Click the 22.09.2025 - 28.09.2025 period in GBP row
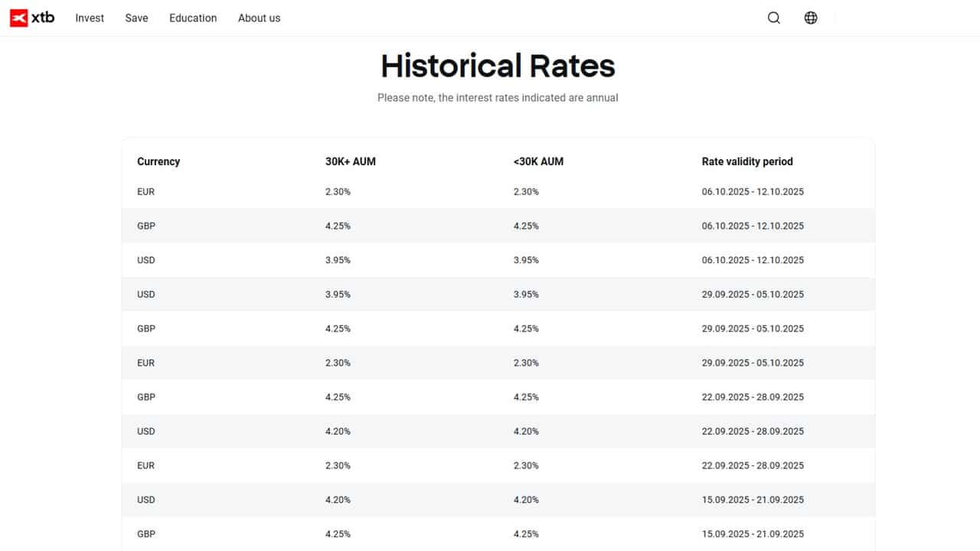980x551 pixels. [x=753, y=397]
